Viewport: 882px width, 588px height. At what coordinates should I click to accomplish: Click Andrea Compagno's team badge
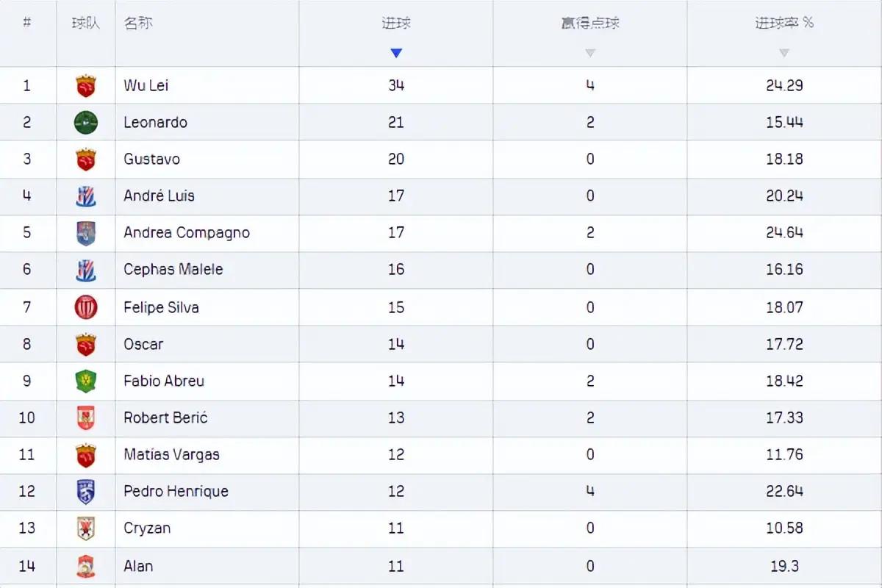(86, 233)
